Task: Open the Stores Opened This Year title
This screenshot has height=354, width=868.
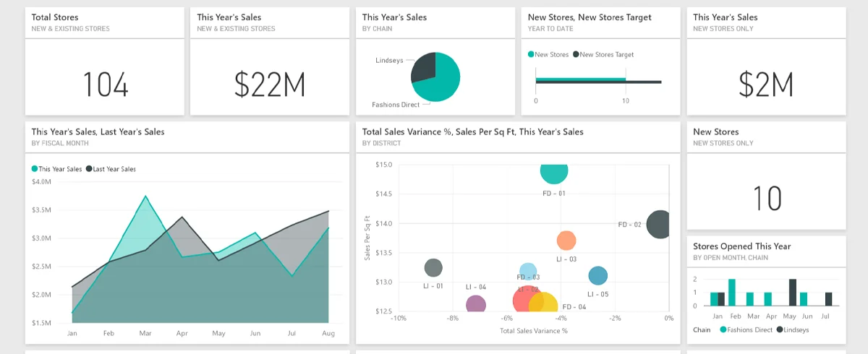Action: click(x=741, y=246)
